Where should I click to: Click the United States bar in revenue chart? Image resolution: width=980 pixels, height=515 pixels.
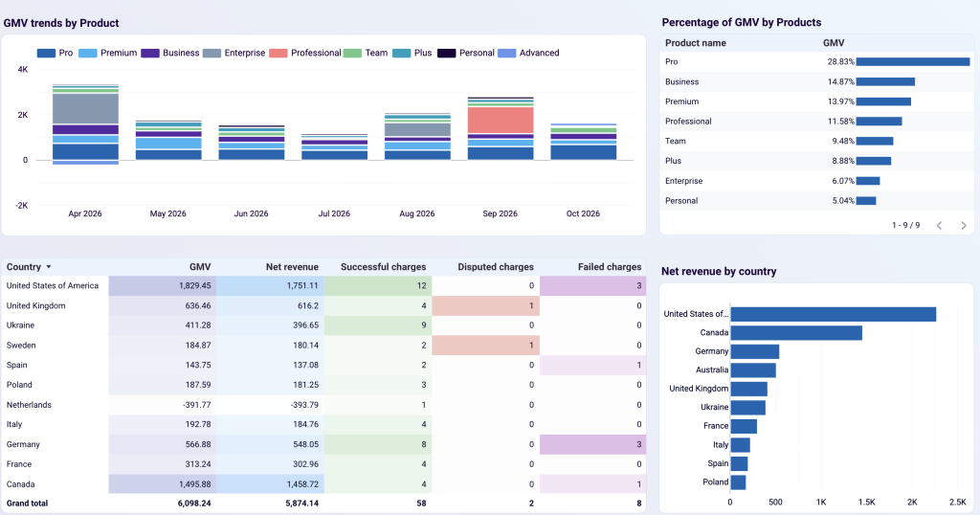click(834, 314)
